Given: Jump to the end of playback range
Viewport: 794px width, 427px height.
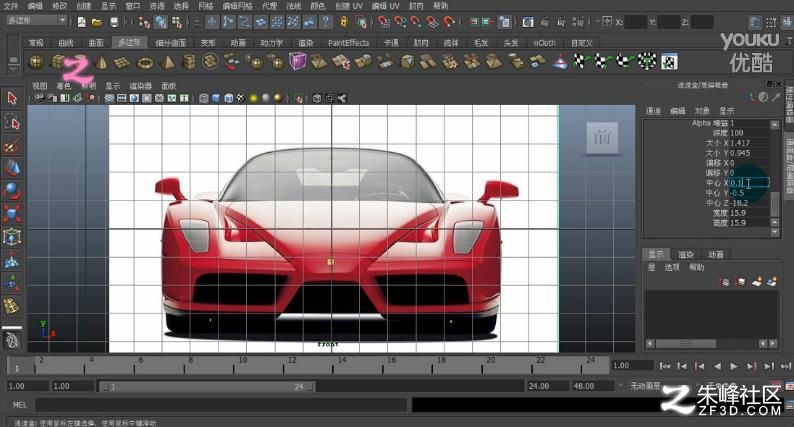Looking at the screenshot, I should (x=785, y=366).
